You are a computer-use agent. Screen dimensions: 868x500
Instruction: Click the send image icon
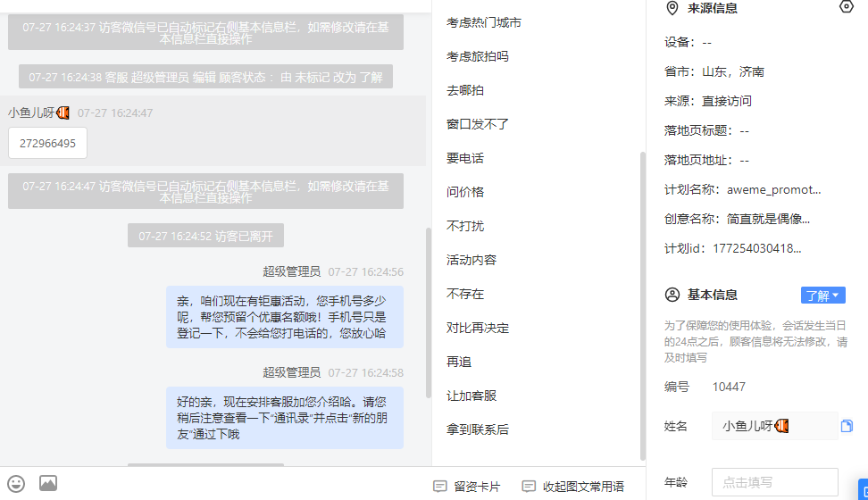[48, 483]
